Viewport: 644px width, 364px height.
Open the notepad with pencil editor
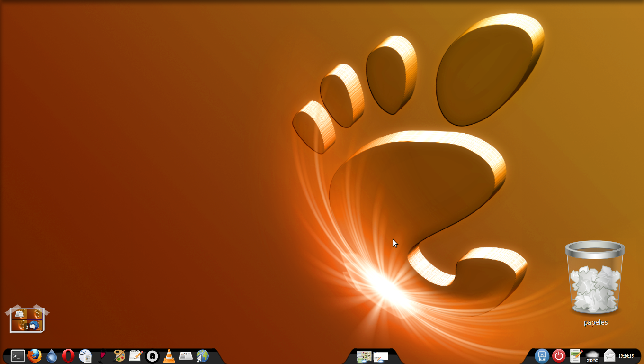click(x=135, y=355)
